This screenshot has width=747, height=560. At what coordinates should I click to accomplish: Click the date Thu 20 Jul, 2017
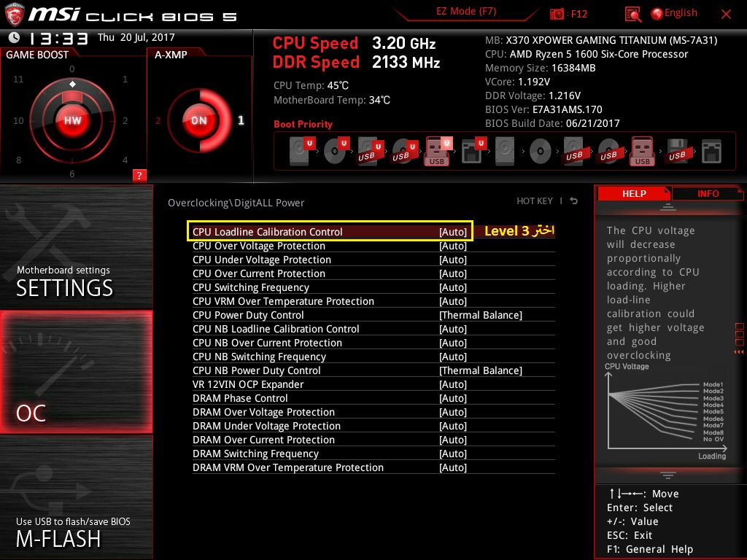pyautogui.click(x=136, y=37)
